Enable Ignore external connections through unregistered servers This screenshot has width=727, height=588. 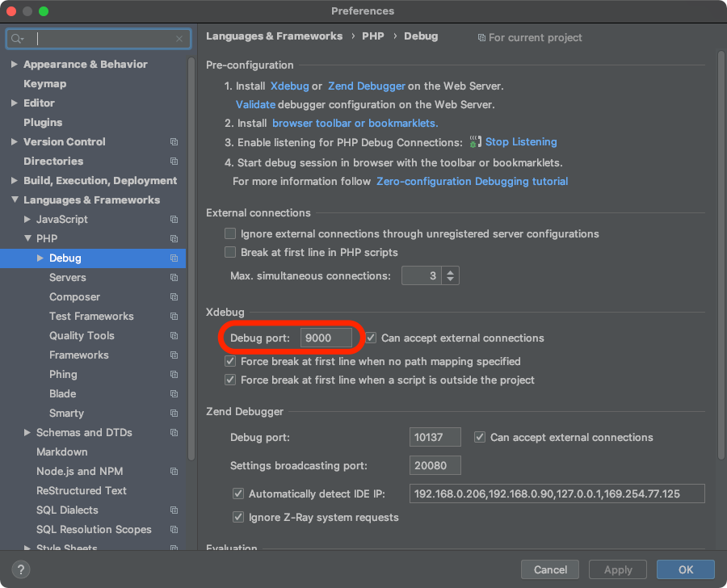click(x=230, y=233)
